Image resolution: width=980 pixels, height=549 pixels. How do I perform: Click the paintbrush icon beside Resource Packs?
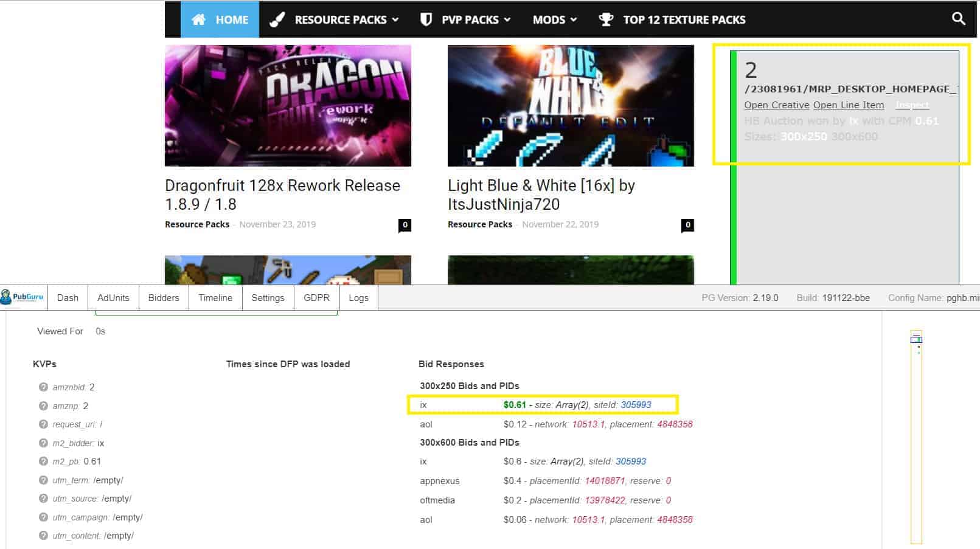pos(277,19)
